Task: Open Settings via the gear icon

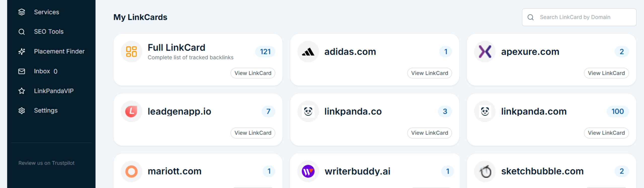Action: point(22,110)
